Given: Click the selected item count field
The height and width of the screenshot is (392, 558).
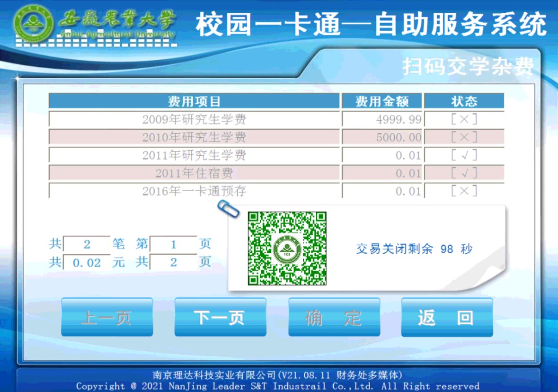Looking at the screenshot, I should pyautogui.click(x=87, y=245).
